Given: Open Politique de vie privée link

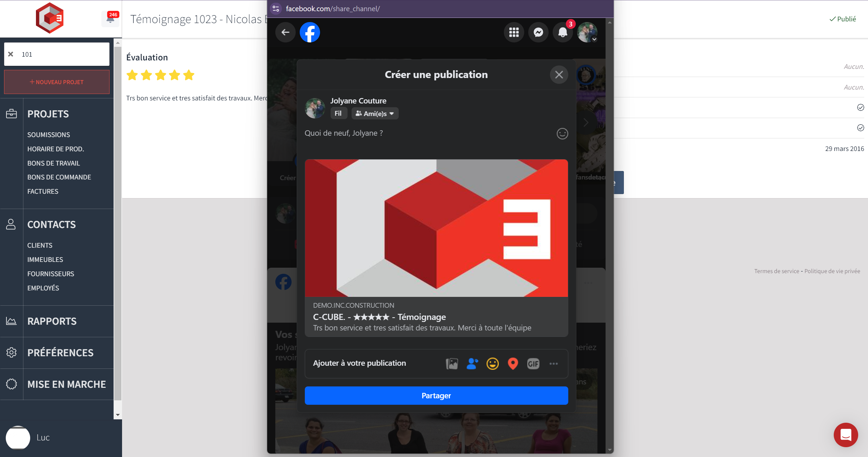Looking at the screenshot, I should point(832,271).
